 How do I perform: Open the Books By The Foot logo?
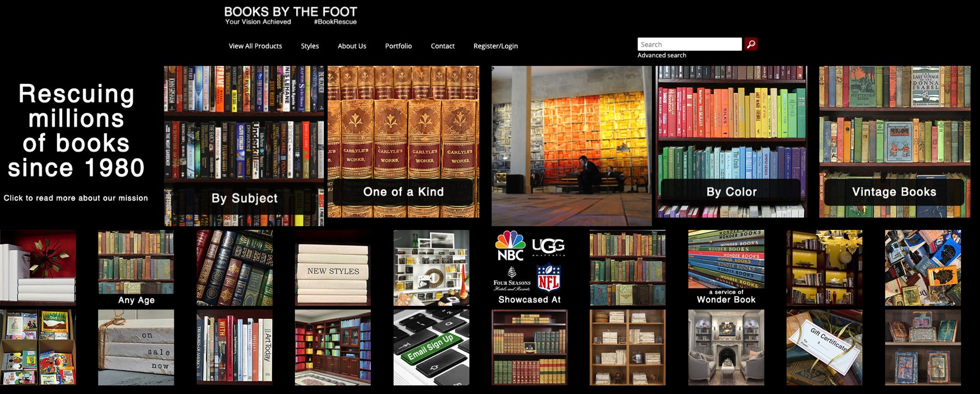(291, 15)
